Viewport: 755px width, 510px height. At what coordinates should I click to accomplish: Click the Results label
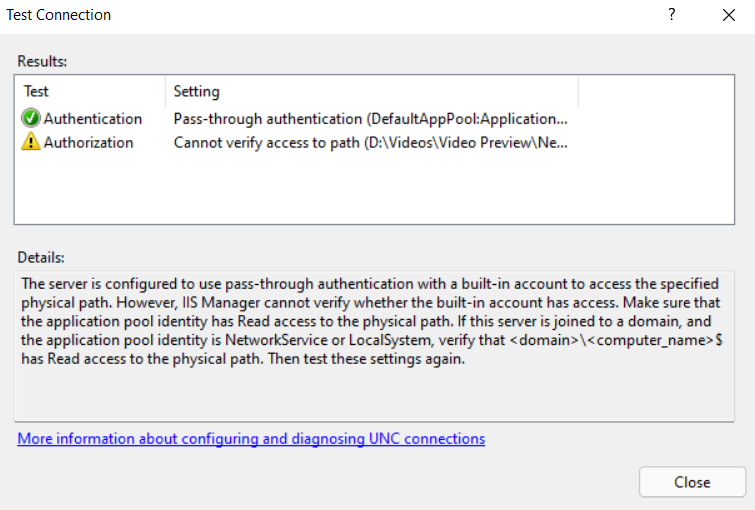42,62
